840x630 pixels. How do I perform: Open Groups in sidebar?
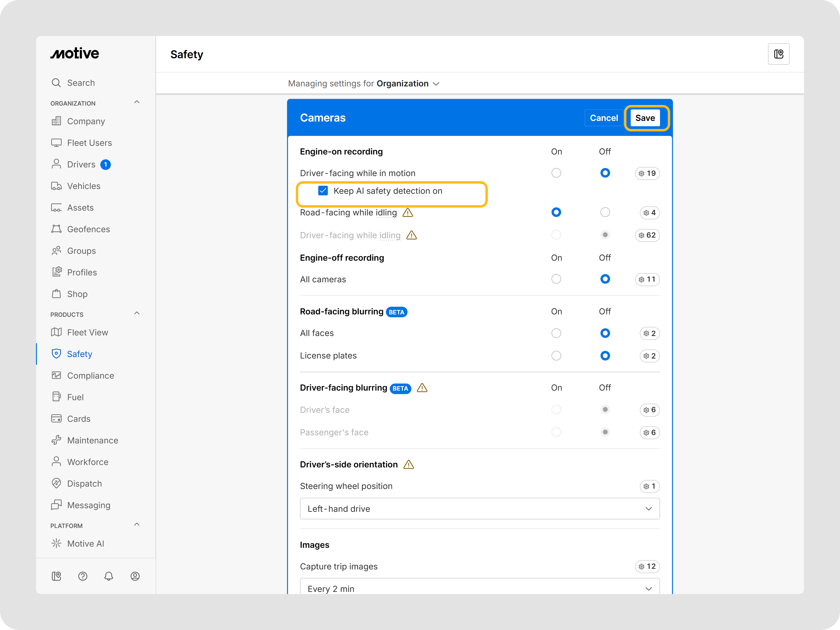pyautogui.click(x=73, y=251)
